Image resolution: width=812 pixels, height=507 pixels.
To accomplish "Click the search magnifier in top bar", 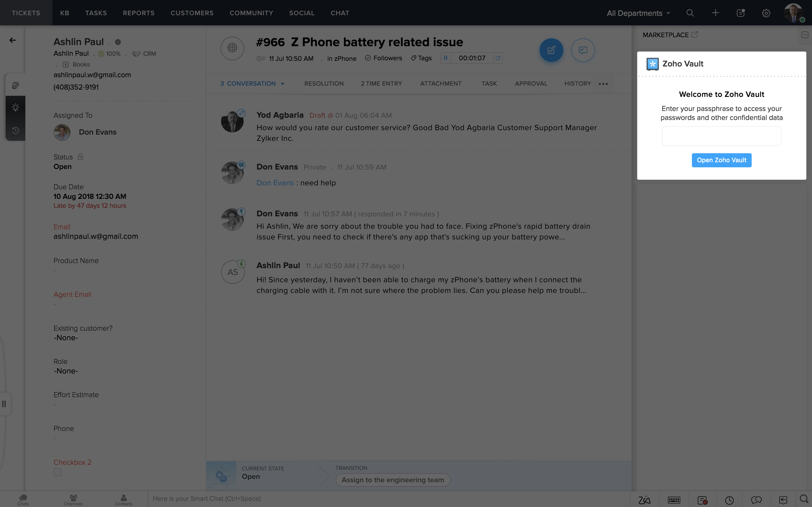I will click(690, 13).
